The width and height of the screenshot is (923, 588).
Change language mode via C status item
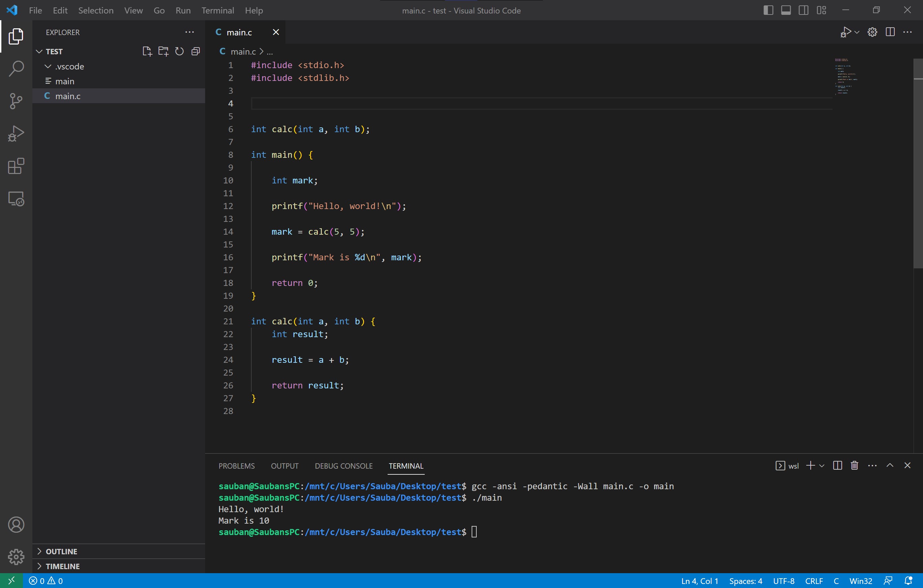[836, 581]
